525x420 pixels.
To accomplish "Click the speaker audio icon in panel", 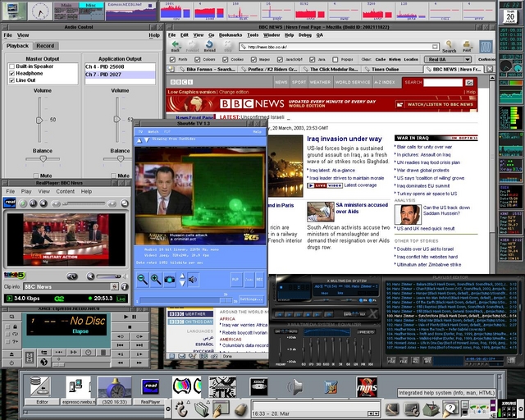I will click(x=295, y=387).
